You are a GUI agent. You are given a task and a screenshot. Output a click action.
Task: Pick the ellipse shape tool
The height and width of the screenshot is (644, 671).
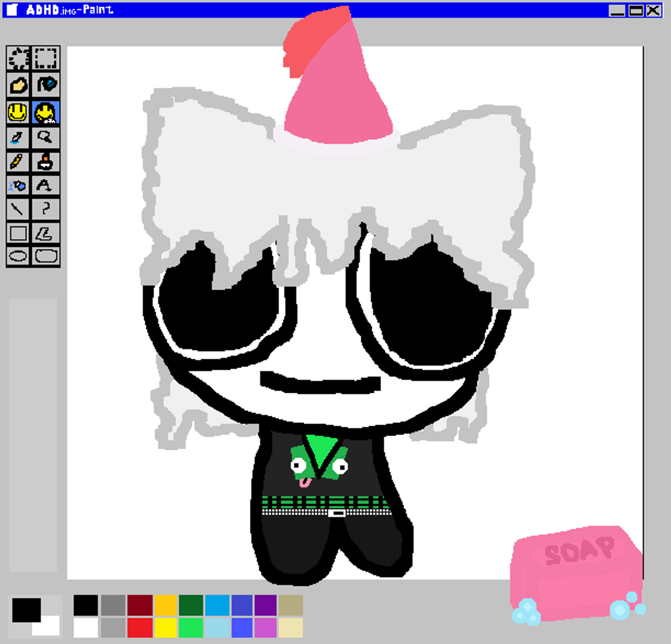18,257
